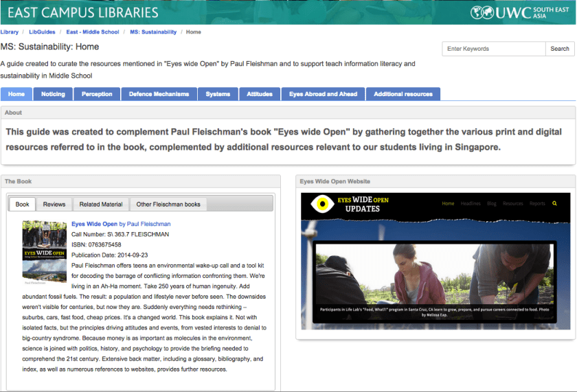Open the Perception tab

tap(97, 94)
